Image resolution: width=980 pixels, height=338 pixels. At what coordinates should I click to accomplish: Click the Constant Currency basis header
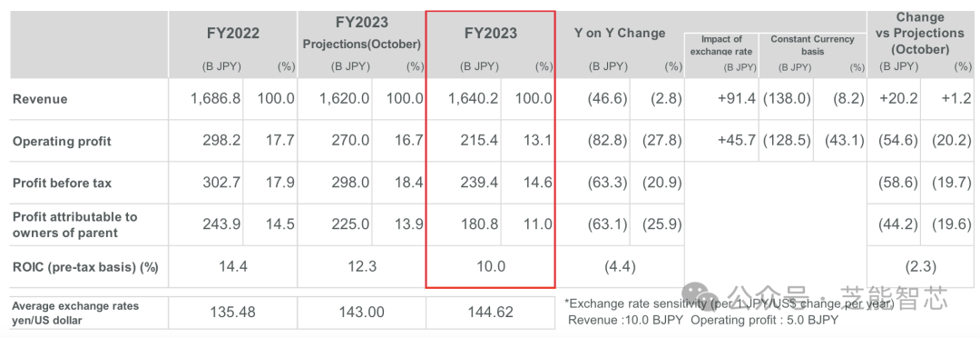point(812,45)
